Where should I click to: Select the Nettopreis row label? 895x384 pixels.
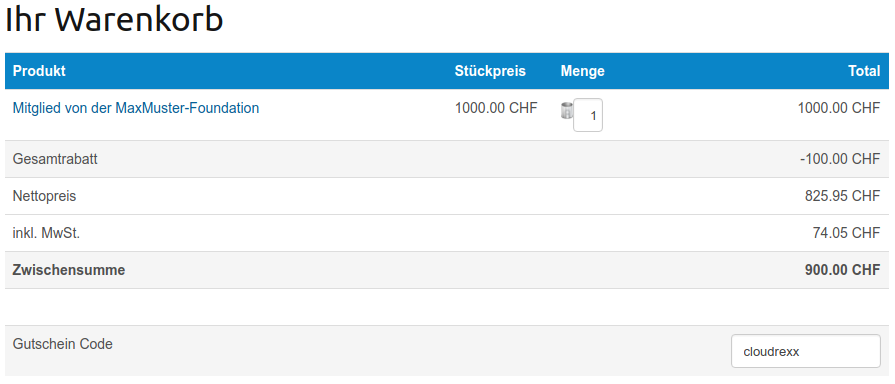(x=45, y=196)
